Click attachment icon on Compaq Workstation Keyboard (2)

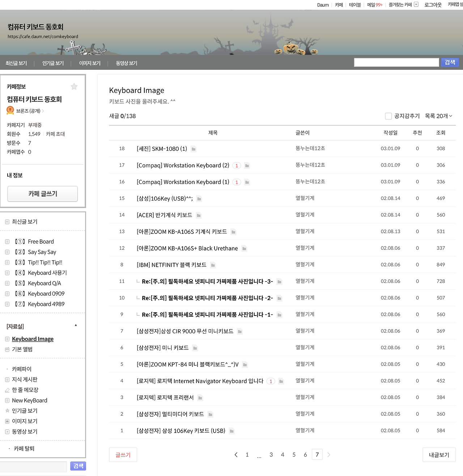[247, 166]
